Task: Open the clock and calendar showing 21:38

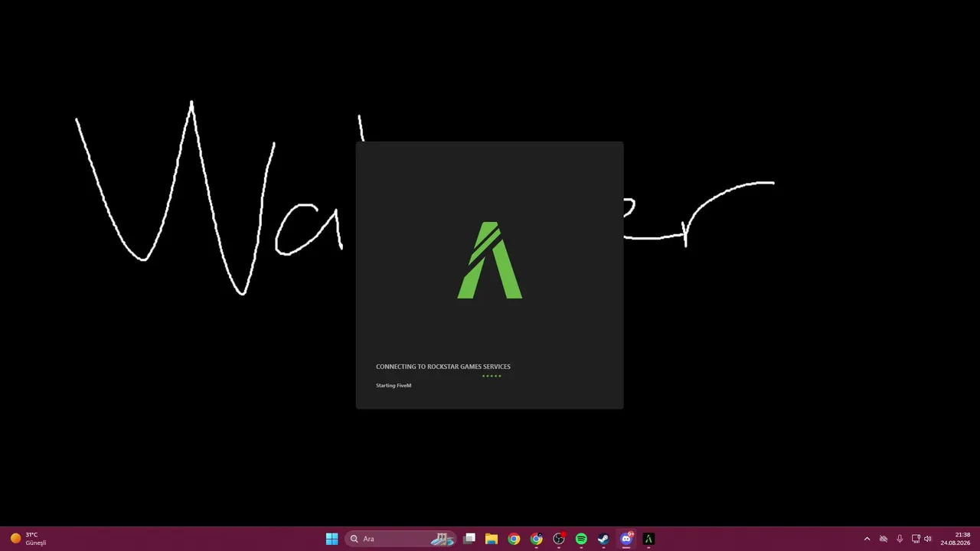Action: (957, 539)
